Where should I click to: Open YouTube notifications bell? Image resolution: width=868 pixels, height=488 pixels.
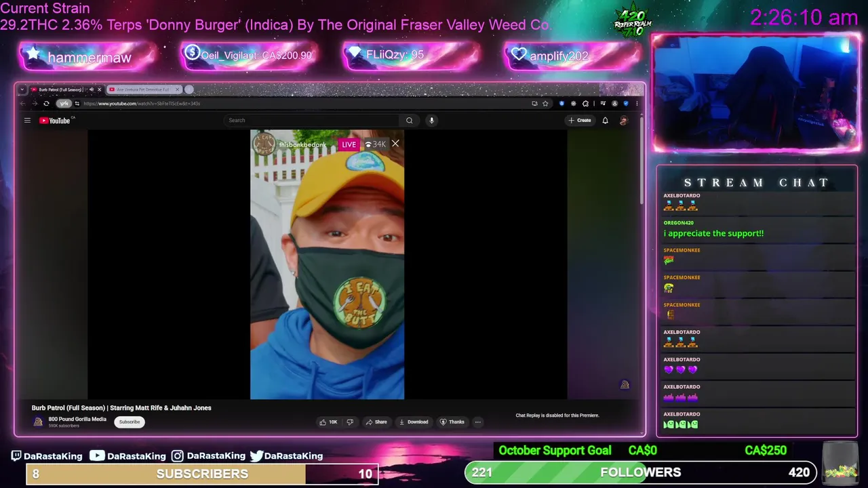[x=605, y=121]
